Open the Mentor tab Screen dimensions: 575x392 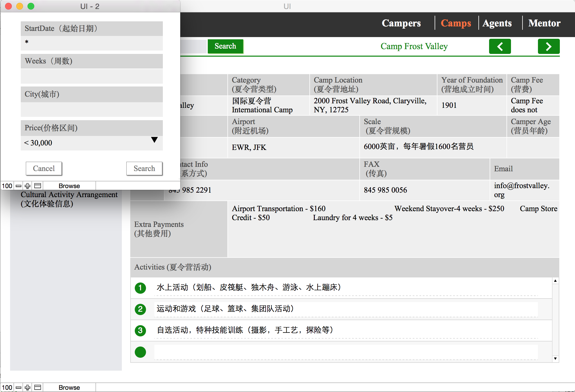[x=544, y=23]
